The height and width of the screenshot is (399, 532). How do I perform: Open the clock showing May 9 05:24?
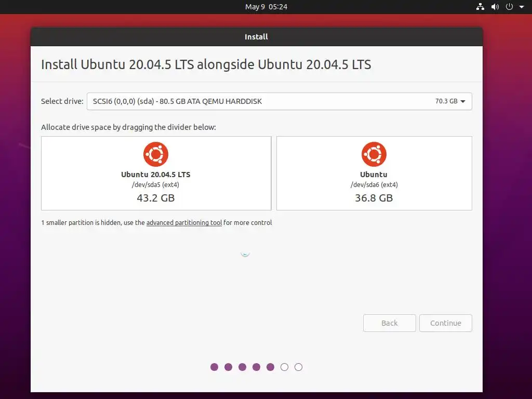pyautogui.click(x=266, y=7)
